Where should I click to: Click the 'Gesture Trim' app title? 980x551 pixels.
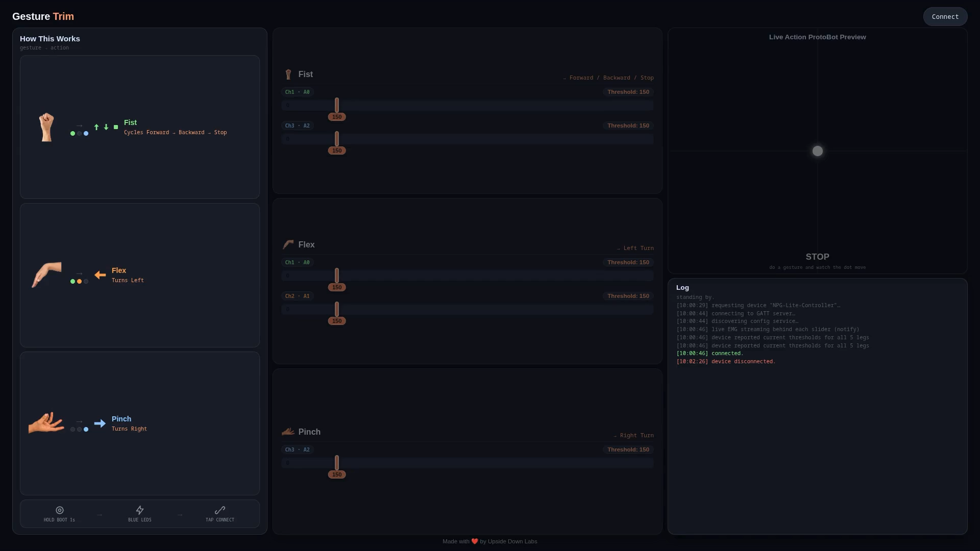coord(43,16)
